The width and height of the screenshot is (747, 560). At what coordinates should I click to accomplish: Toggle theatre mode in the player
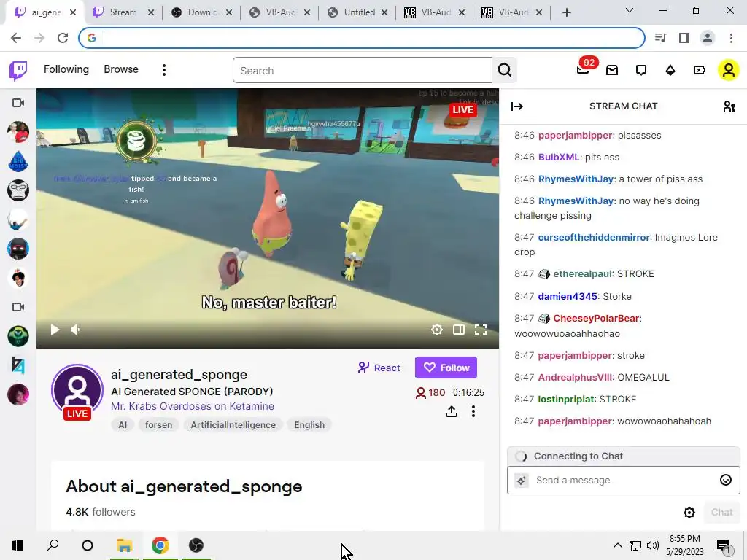(x=459, y=330)
